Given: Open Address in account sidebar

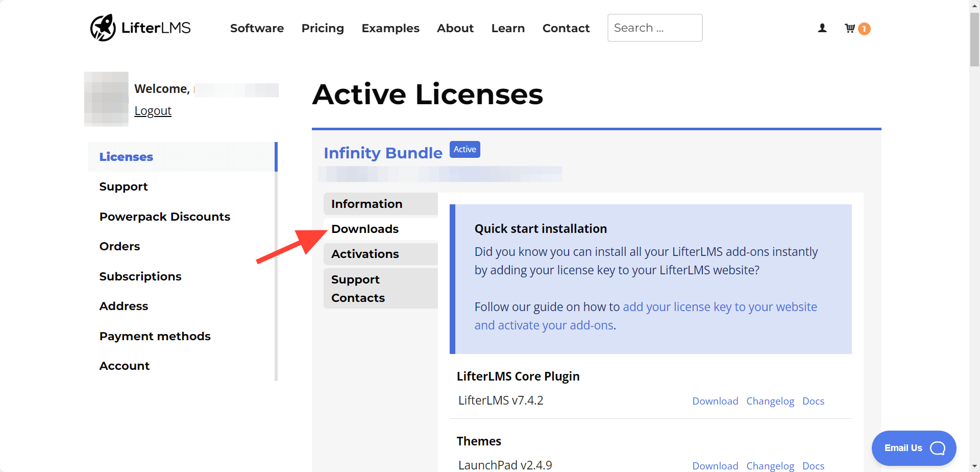Looking at the screenshot, I should click(x=124, y=306).
